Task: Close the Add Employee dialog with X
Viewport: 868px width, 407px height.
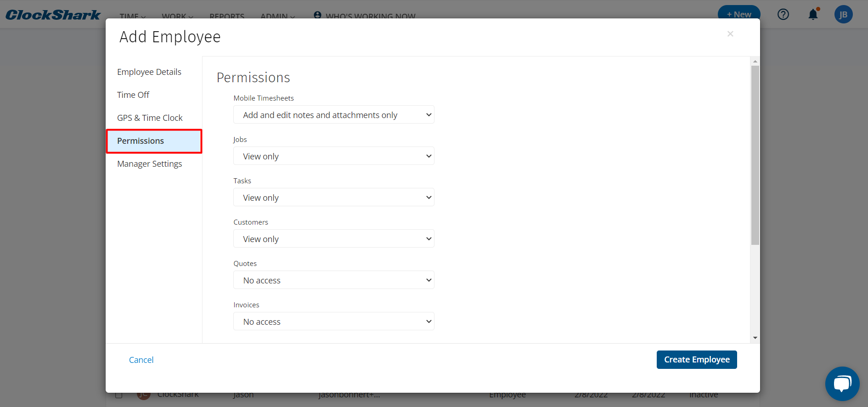Action: 730,34
